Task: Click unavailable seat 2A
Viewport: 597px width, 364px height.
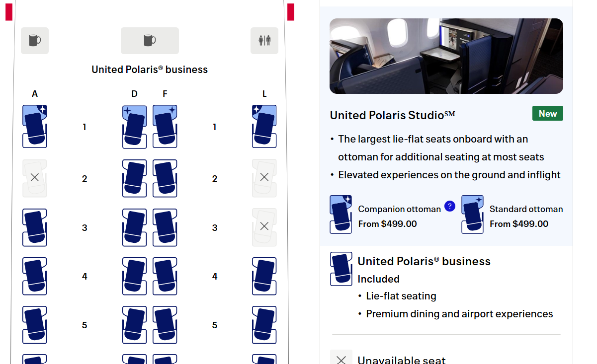Action: pos(34,177)
